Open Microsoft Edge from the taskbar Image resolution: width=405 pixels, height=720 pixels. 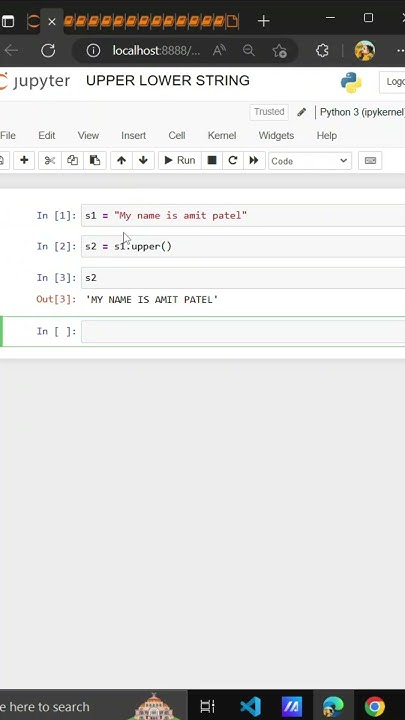click(333, 706)
